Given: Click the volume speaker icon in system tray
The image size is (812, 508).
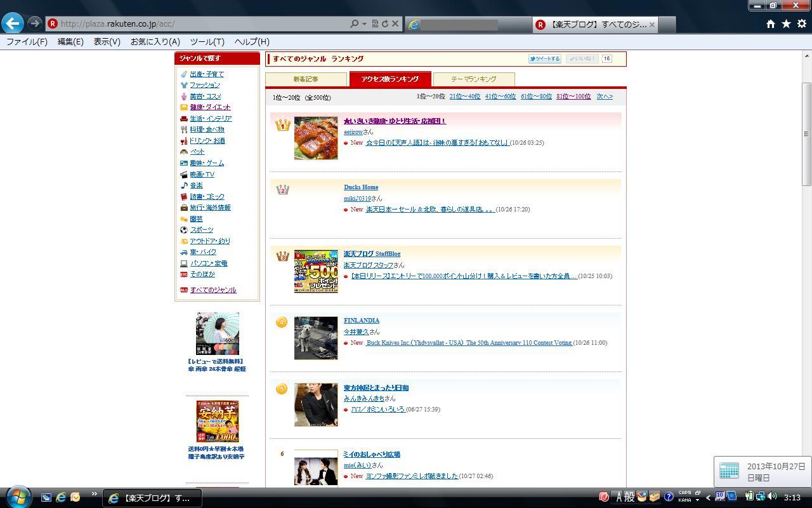Looking at the screenshot, I should pyautogui.click(x=772, y=497).
